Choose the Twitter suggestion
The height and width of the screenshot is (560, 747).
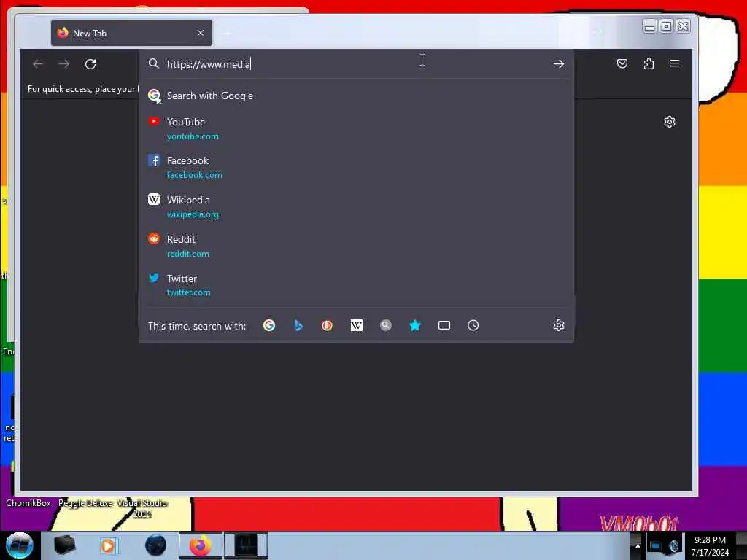(356, 285)
